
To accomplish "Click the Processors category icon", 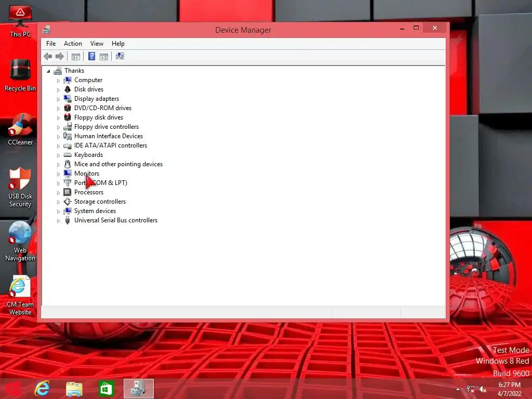I will tap(68, 192).
